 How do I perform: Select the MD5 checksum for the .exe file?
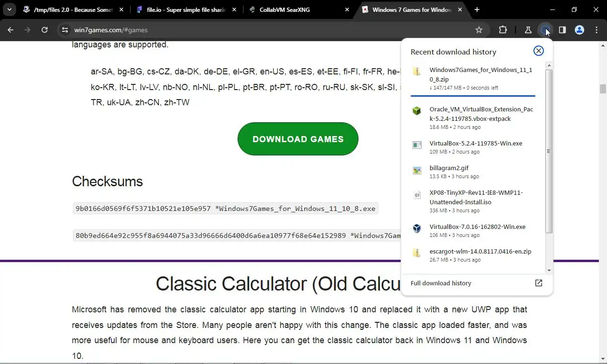tap(226, 209)
